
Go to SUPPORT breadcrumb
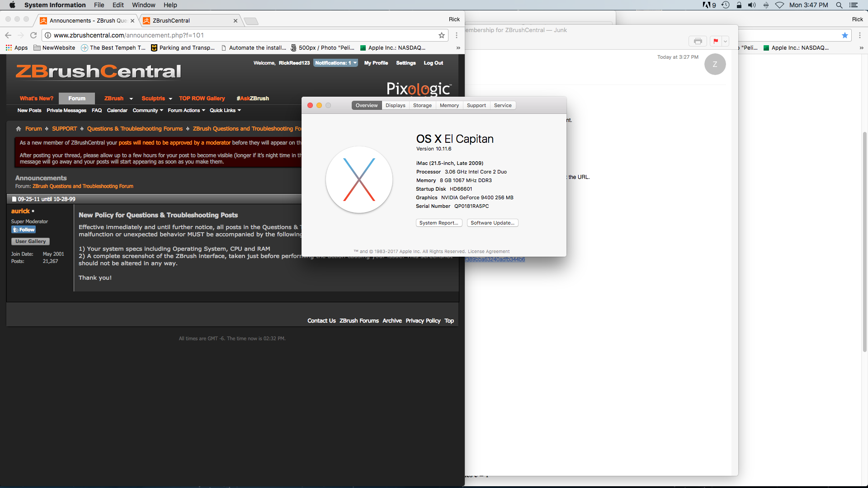click(x=64, y=129)
